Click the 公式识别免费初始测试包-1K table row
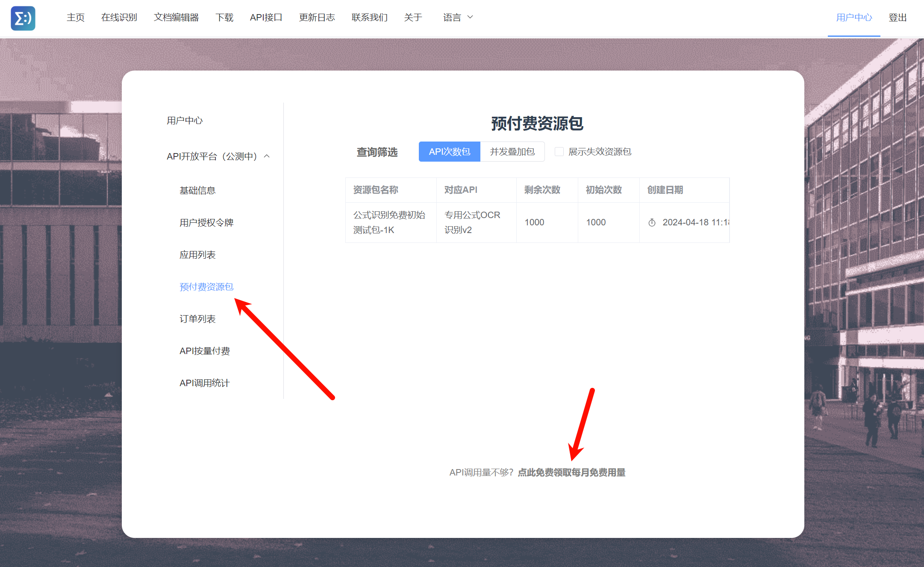This screenshot has height=567, width=924. (x=389, y=222)
